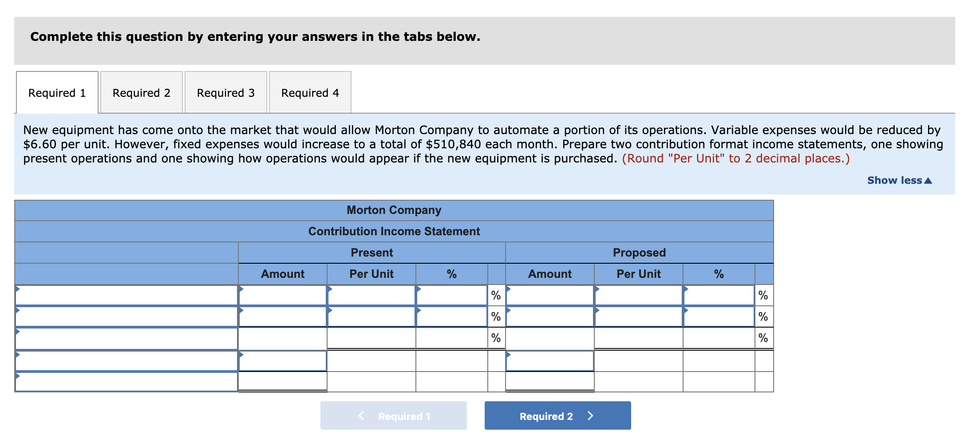
Task: Click the first Proposed Per Unit cell
Action: (x=638, y=295)
